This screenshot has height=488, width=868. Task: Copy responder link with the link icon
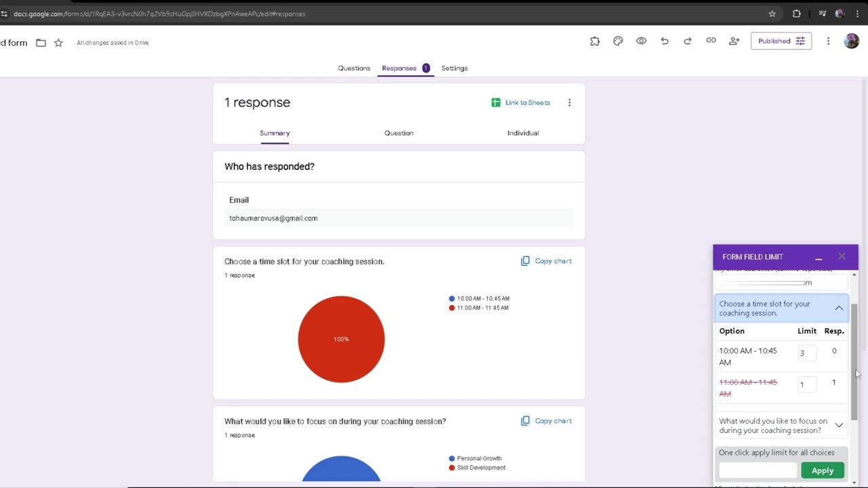(711, 41)
